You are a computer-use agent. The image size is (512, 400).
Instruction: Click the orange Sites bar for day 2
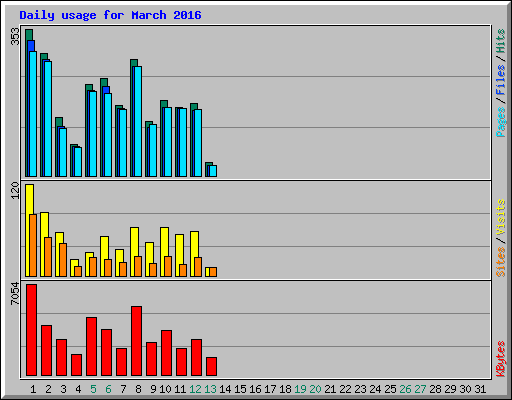(48, 257)
